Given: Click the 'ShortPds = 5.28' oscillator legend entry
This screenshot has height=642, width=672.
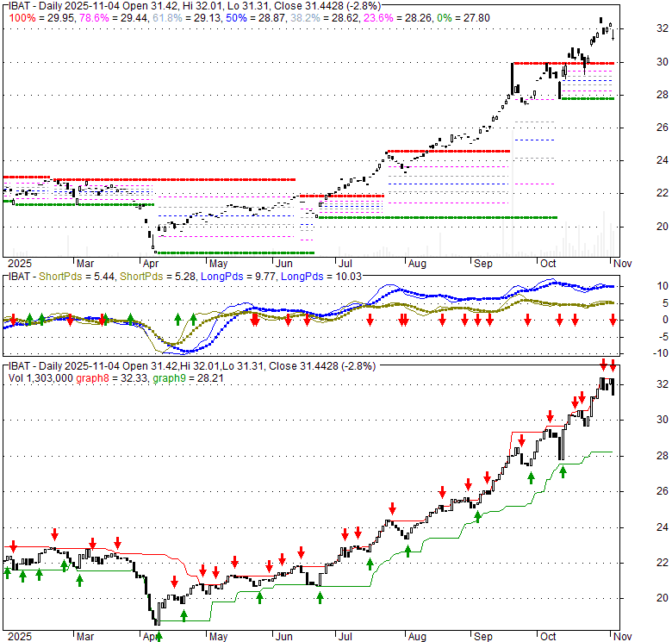Looking at the screenshot, I should [158, 277].
